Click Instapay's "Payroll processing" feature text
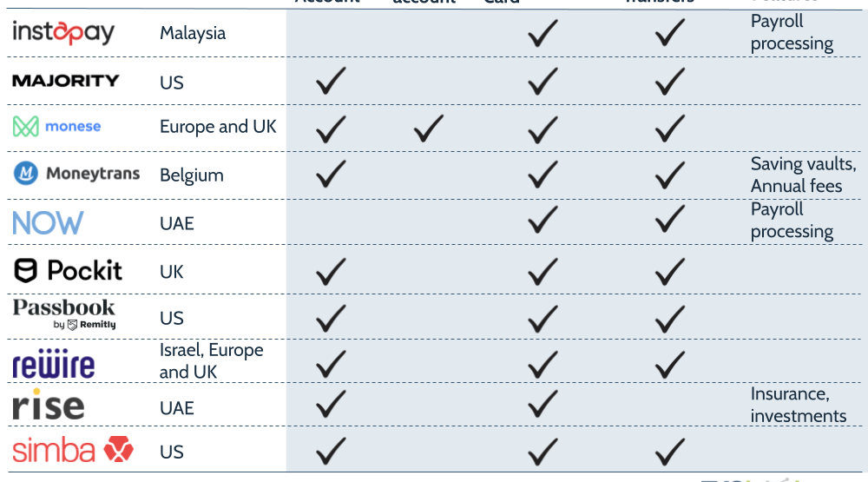This screenshot has height=482, width=868. tap(792, 32)
